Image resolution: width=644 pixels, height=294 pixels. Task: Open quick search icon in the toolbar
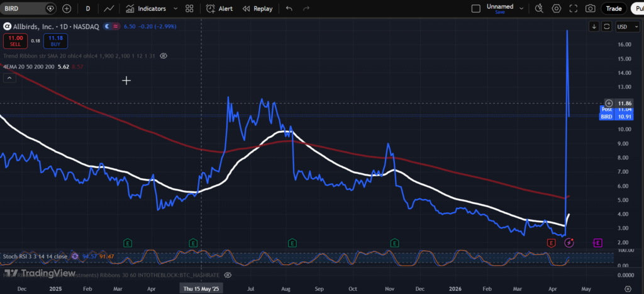539,9
